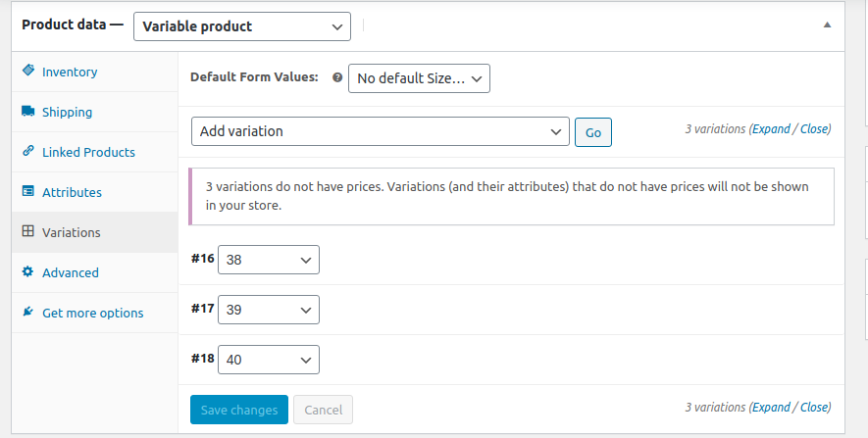Click the Inventory tag icon
868x438 pixels.
tap(27, 72)
